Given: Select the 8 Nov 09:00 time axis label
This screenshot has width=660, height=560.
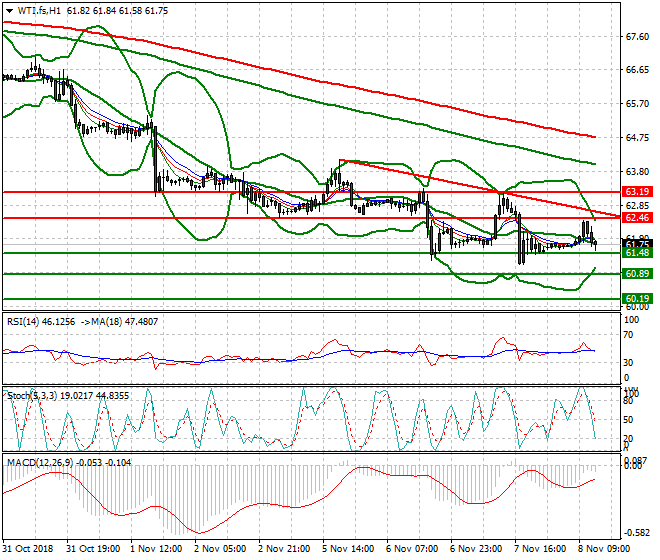Looking at the screenshot, I should point(604,549).
